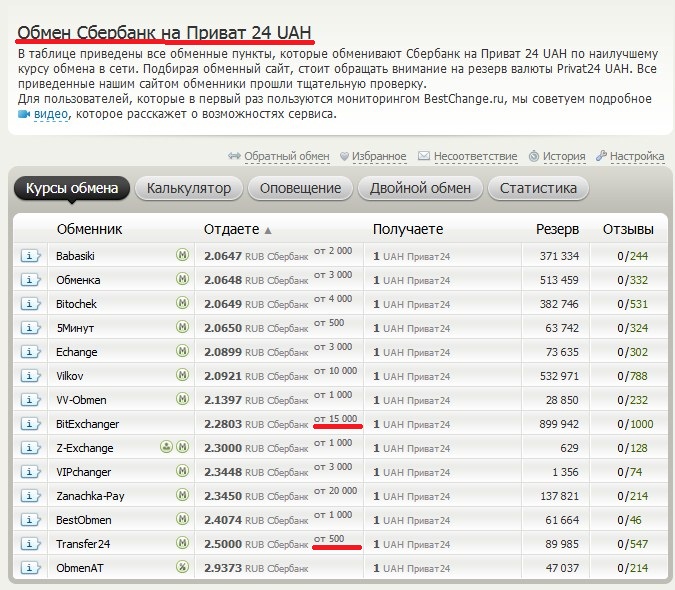
Task: Click the M badge next to Vilkov
Action: [183, 375]
